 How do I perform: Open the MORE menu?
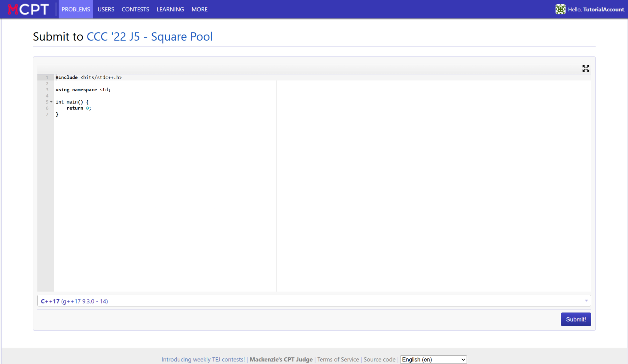(199, 9)
